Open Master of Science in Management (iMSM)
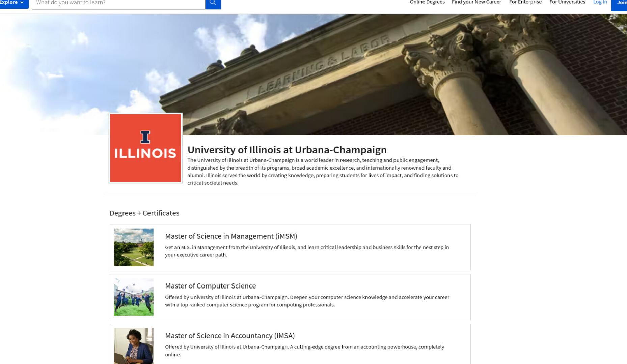This screenshot has width=627, height=364. point(231,236)
